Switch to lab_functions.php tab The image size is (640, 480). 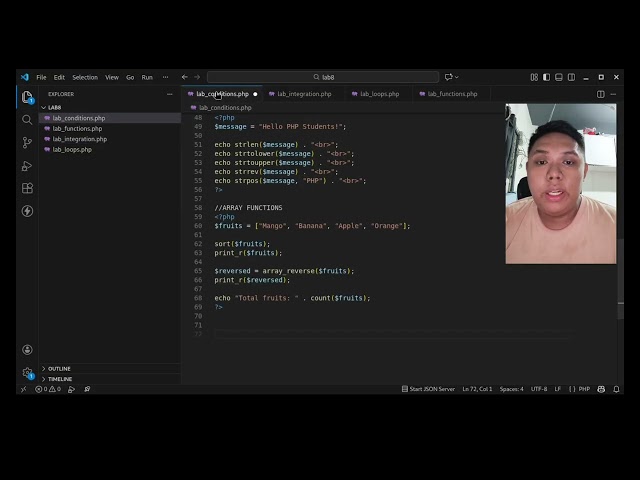(x=452, y=94)
